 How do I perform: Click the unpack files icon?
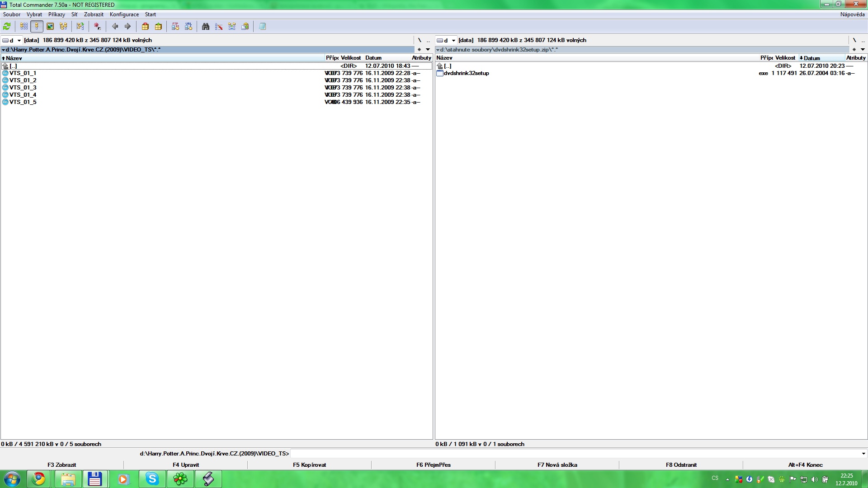(x=159, y=27)
